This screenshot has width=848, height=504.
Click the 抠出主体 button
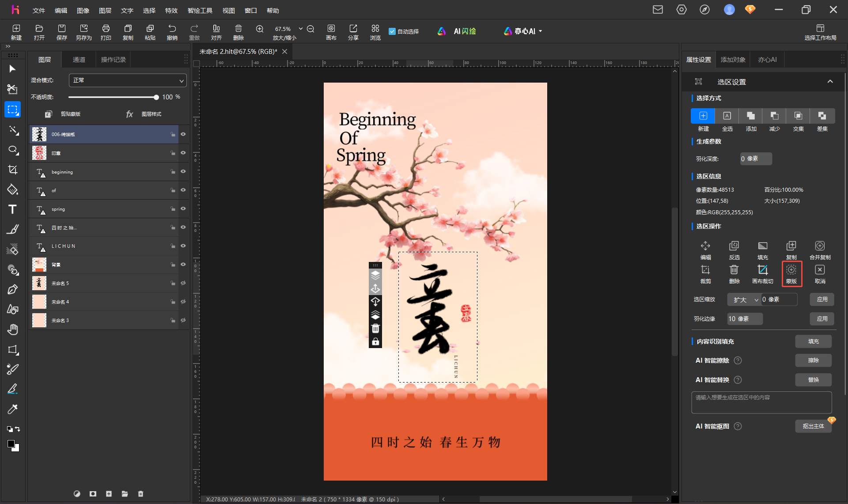coord(813,426)
